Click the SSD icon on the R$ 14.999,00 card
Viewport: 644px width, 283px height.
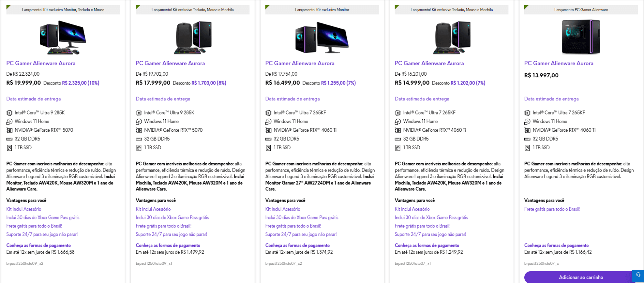[x=398, y=148]
